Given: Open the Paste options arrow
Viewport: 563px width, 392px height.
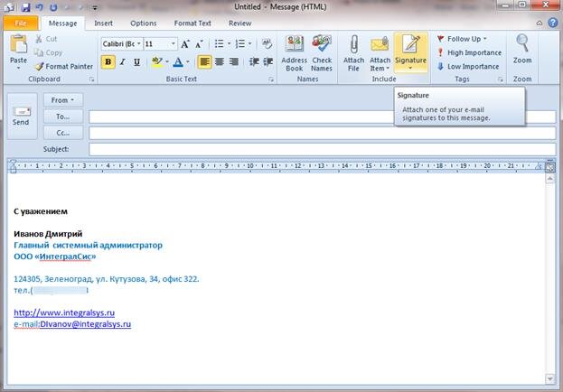Looking at the screenshot, I should (x=18, y=69).
